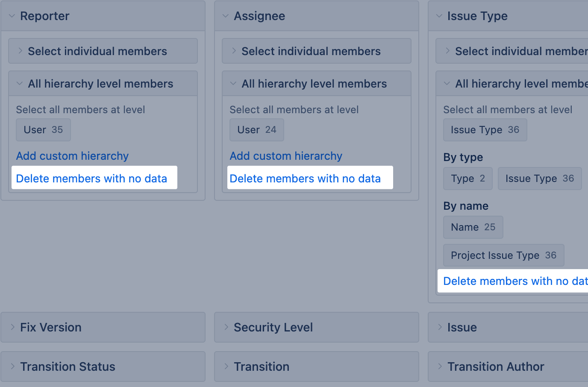Collapse the Assignee dimension panel
The height and width of the screenshot is (387, 588).
click(x=259, y=16)
